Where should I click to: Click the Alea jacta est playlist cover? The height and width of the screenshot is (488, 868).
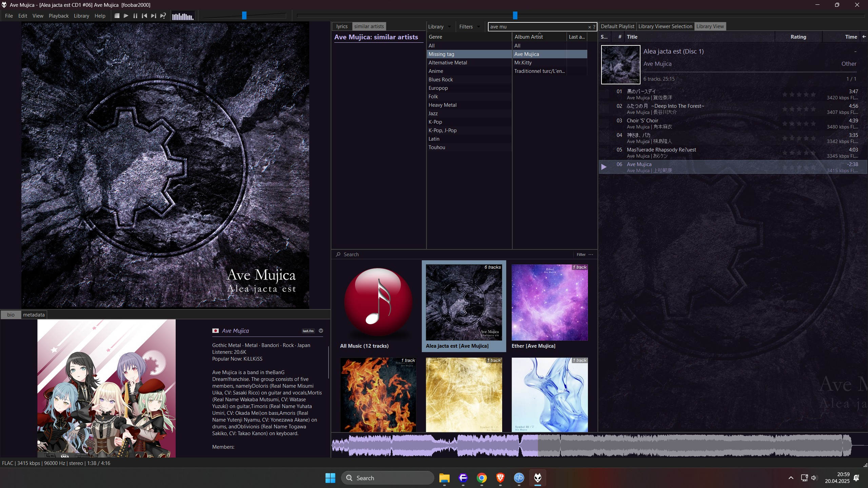pos(620,64)
